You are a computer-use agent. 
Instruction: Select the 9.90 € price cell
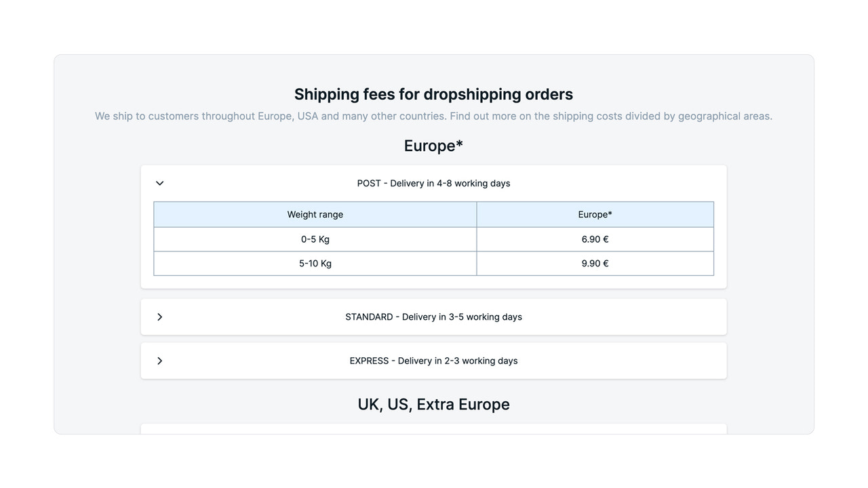click(595, 263)
